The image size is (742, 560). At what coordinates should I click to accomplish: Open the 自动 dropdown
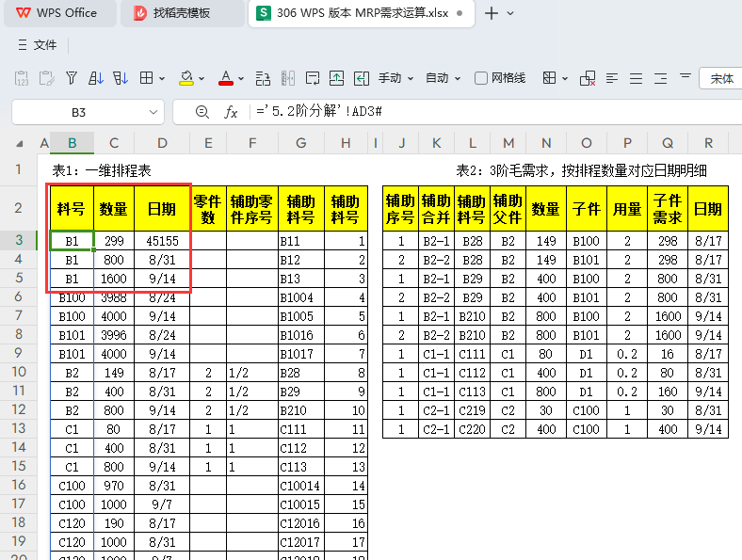(443, 78)
